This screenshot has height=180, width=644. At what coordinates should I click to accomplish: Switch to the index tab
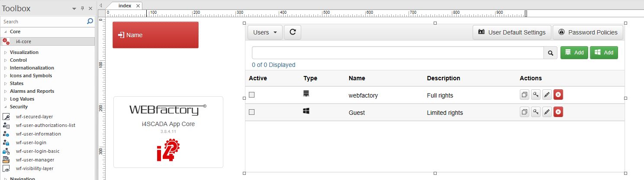pos(125,6)
